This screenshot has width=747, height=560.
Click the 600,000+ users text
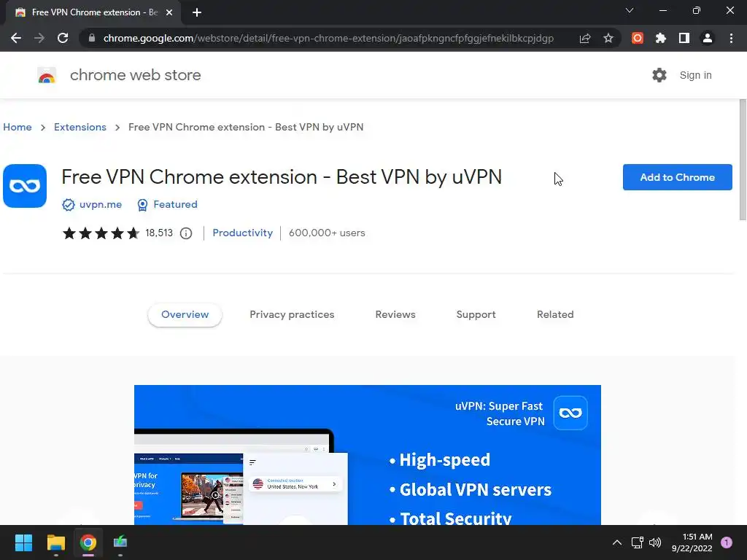327,233
